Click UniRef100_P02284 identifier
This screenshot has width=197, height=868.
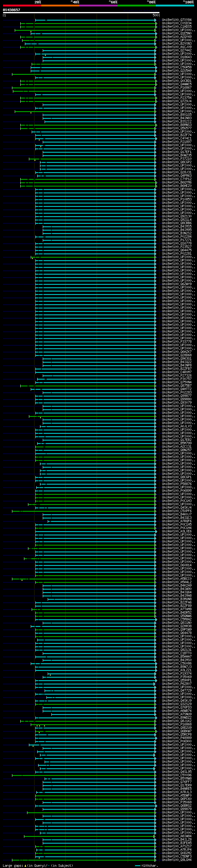(x=177, y=236)
